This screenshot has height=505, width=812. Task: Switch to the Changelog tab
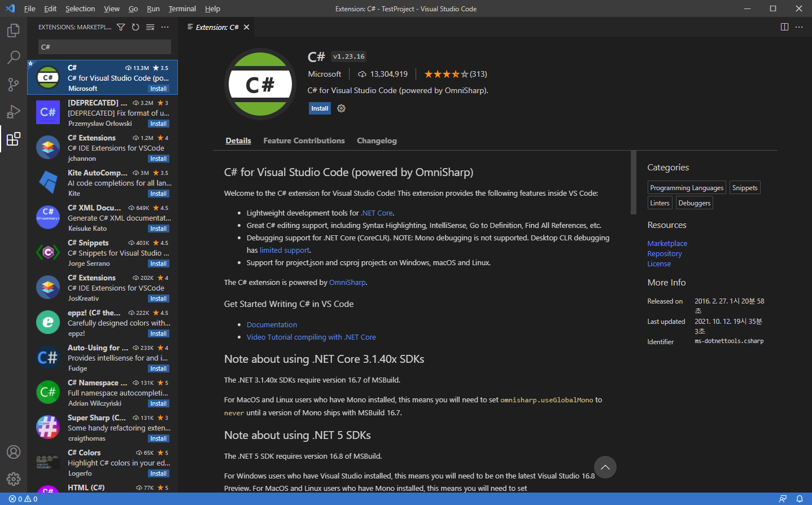[377, 140]
